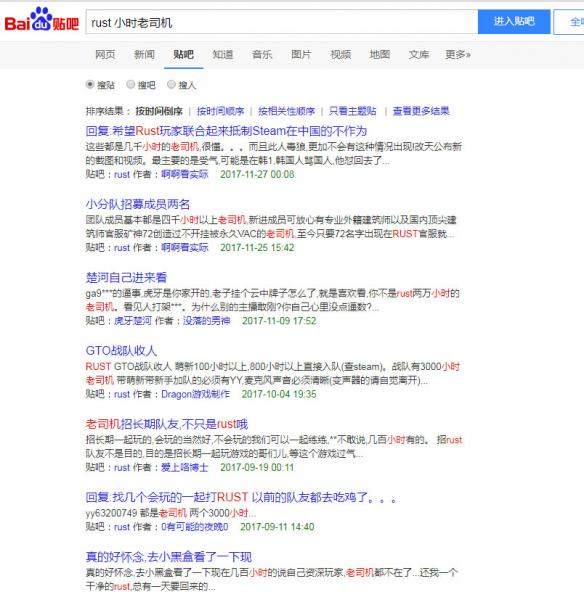584x597 pixels.
Task: Switch to the 网页 tab
Action: point(105,55)
